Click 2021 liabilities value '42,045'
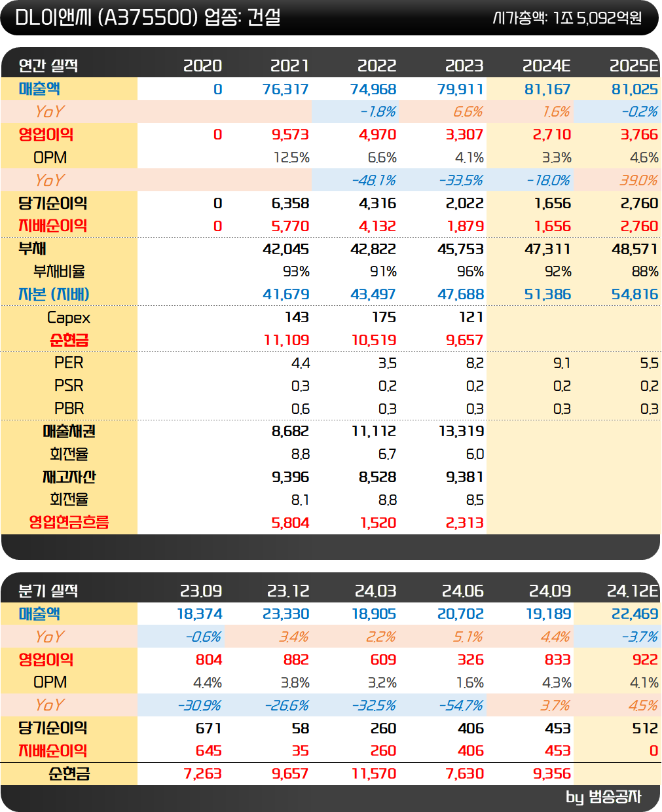Viewport: 662px width, 812px height. (285, 249)
